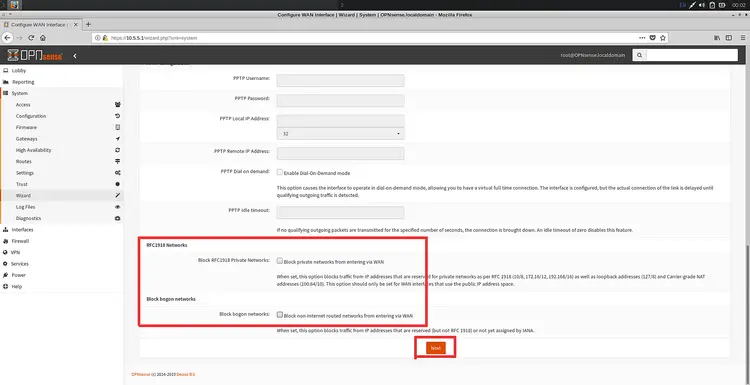Click the search magnifier icon
Screen dimensions: 750x385
[639, 55]
